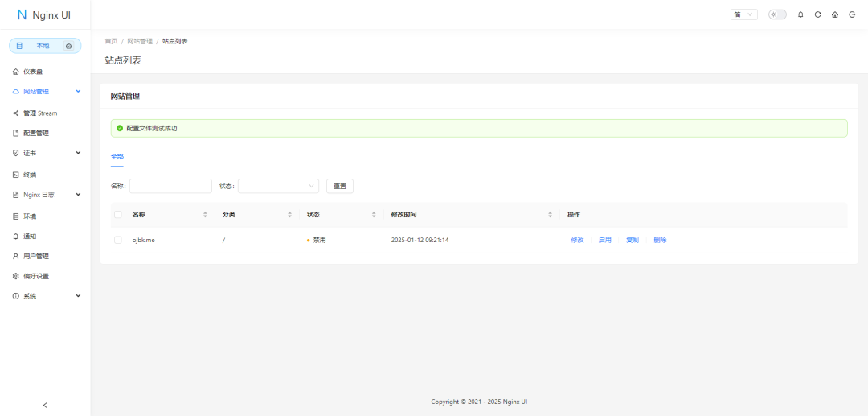The image size is (868, 416).
Task: Open the language selector dropdown 简
Action: [x=743, y=14]
